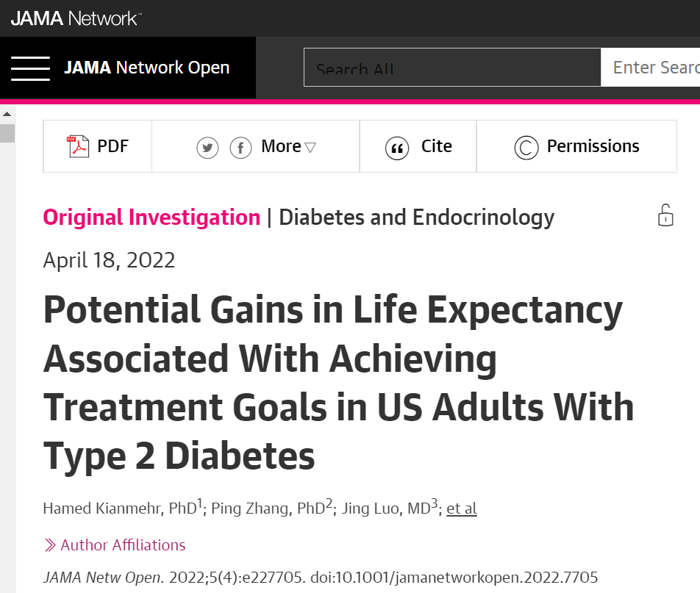
Task: Focus the Enter Search Term field
Action: [x=651, y=68]
